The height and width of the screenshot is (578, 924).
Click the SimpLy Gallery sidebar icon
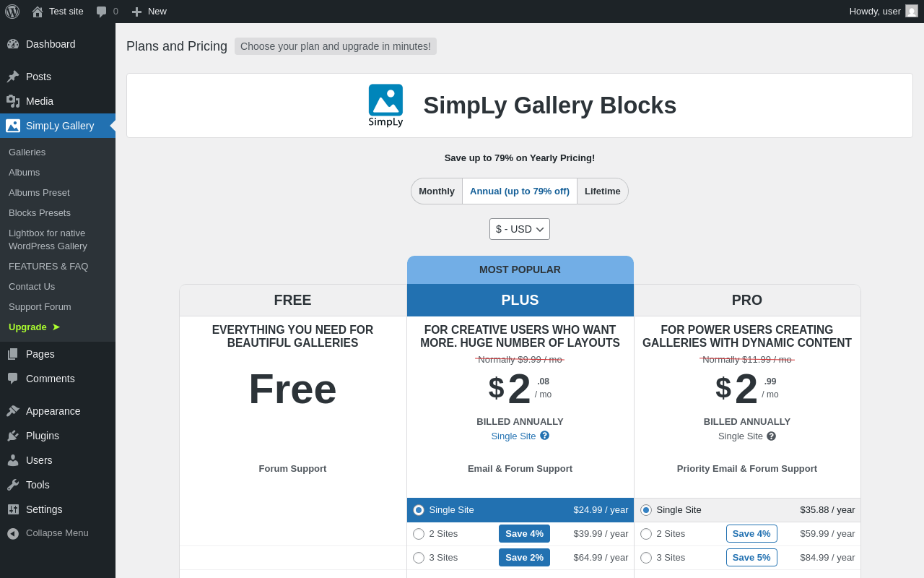[13, 126]
